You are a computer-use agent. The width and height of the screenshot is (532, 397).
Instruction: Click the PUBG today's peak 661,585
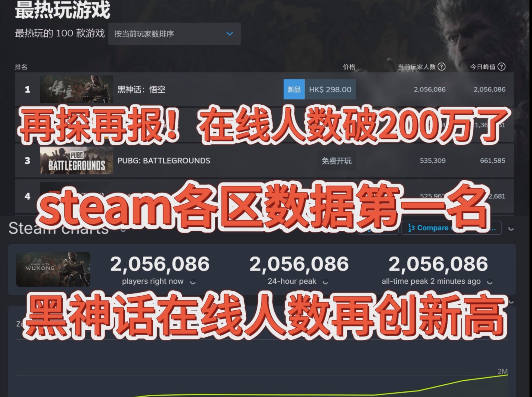point(493,161)
